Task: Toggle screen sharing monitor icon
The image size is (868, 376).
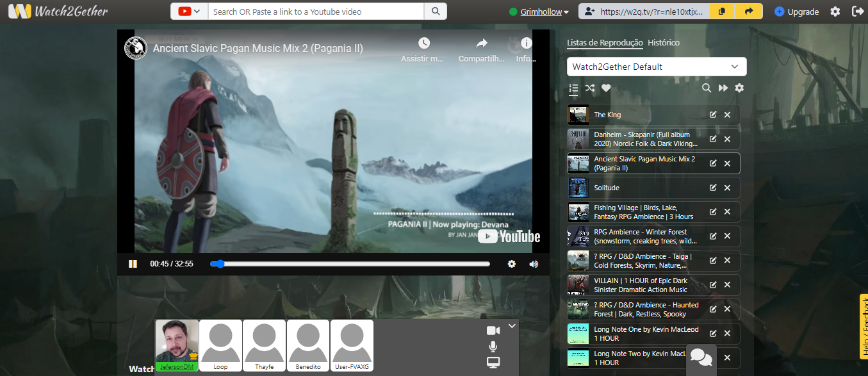Action: (x=493, y=363)
